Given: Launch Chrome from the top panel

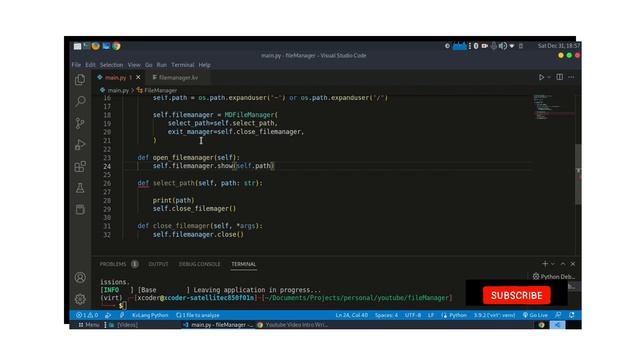Looking at the screenshot, I should (116, 46).
